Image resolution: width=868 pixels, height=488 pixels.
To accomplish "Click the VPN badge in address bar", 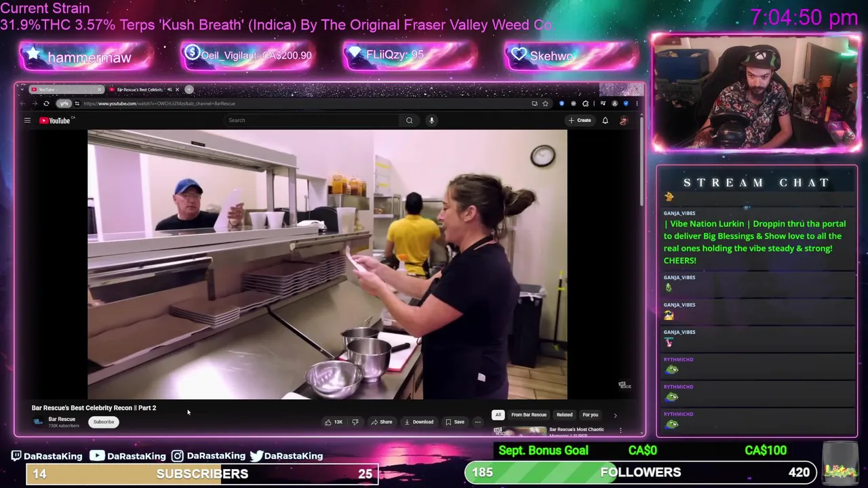I will [64, 104].
